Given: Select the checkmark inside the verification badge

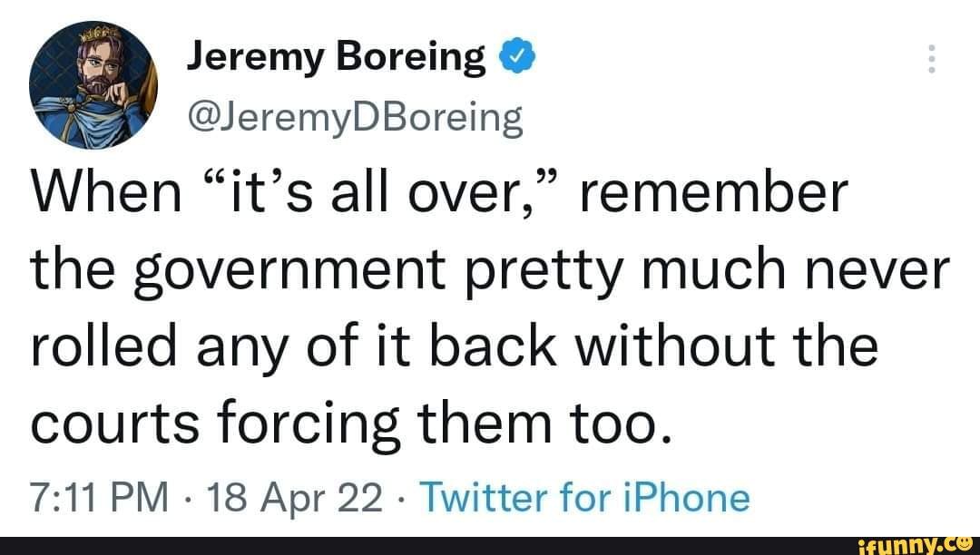Looking at the screenshot, I should pyautogui.click(x=517, y=54).
